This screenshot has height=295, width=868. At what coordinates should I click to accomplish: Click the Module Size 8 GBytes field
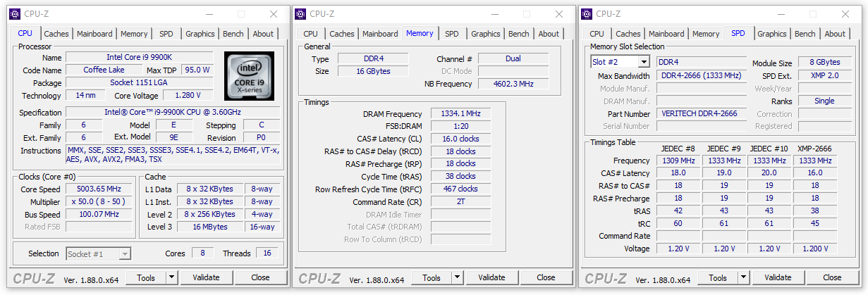click(x=824, y=63)
